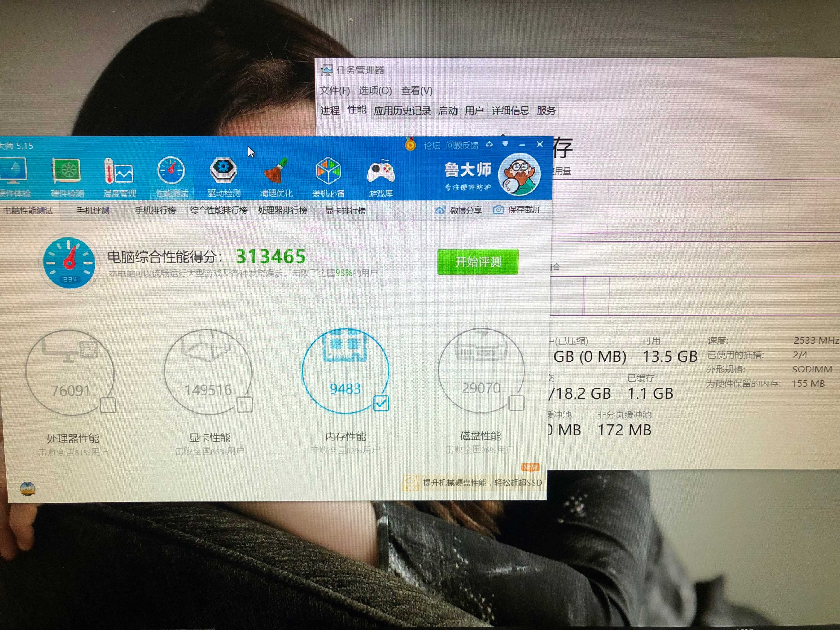The height and width of the screenshot is (630, 840).
Task: Open the title bar dropdown arrow menu
Action: coord(505,144)
